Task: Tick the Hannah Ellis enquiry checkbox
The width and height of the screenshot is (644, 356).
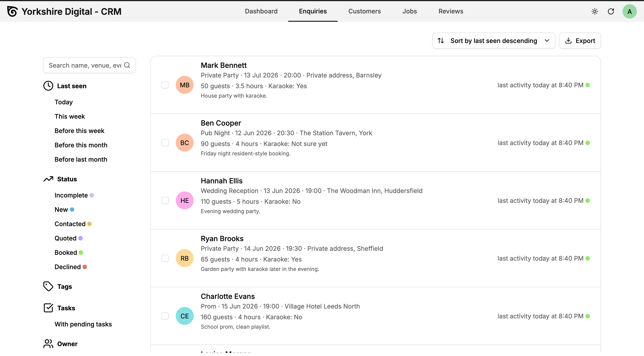Action: [x=165, y=201]
